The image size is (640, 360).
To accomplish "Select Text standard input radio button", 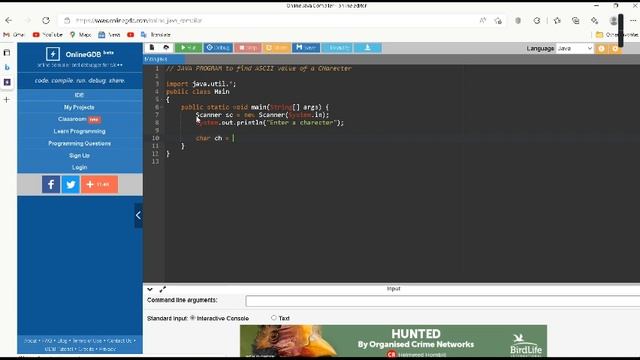I will click(273, 318).
